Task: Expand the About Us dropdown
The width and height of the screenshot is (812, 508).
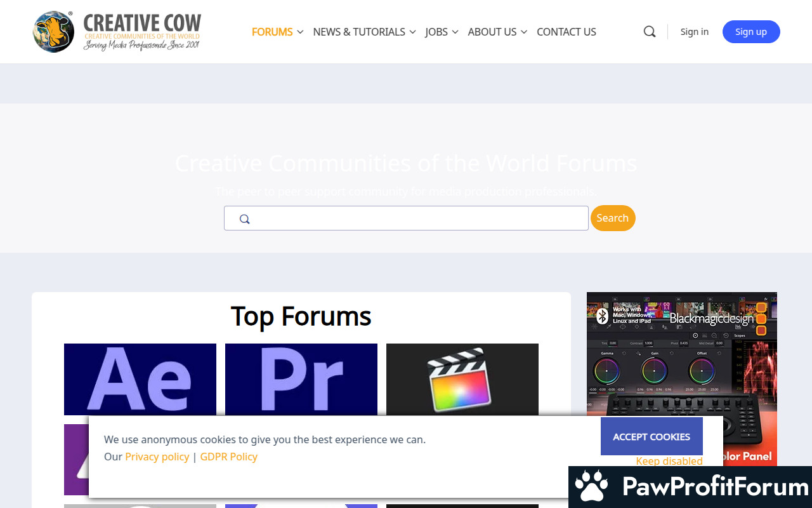Action: 497,32
